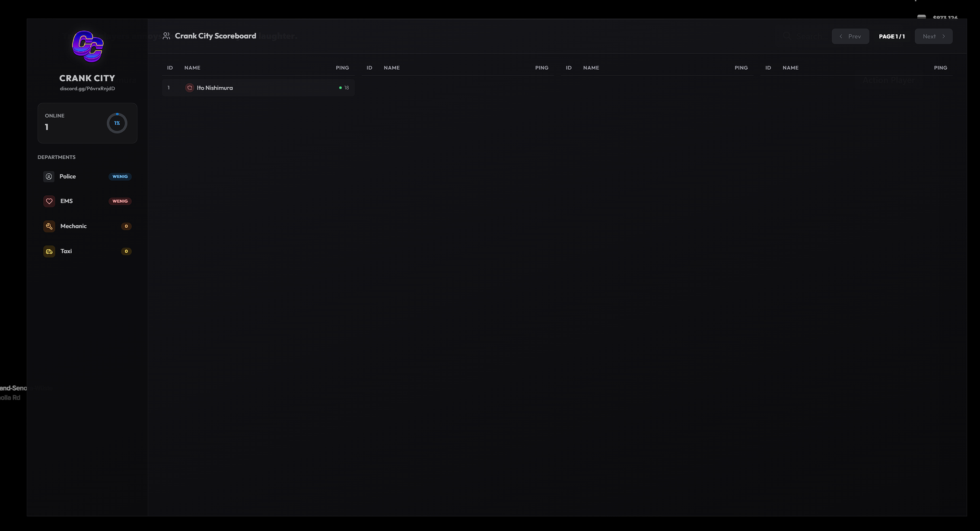Click the EMS heart icon
This screenshot has height=531, width=980.
pyautogui.click(x=49, y=201)
